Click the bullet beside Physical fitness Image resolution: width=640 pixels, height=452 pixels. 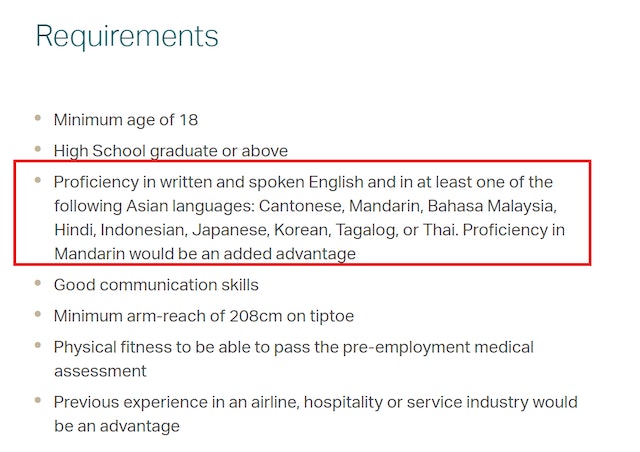click(x=38, y=345)
